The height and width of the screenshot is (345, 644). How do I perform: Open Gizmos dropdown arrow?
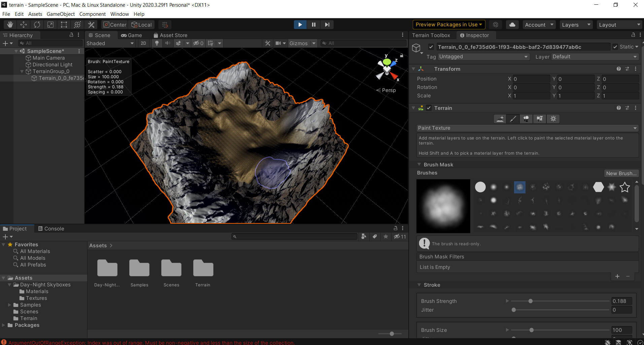pyautogui.click(x=314, y=43)
